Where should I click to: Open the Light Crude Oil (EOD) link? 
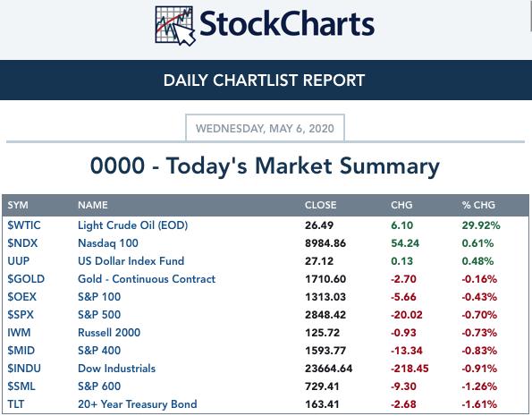pos(132,225)
